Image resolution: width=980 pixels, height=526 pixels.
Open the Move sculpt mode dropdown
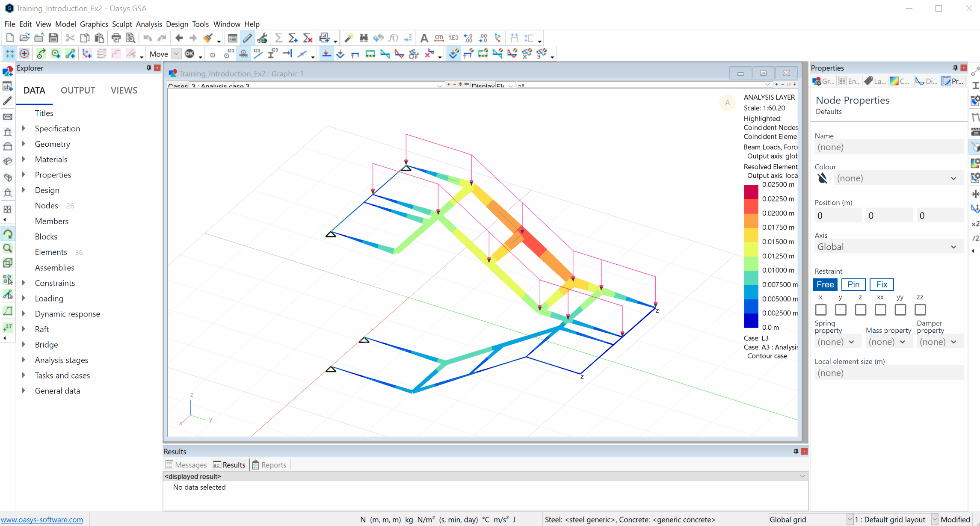pos(176,54)
